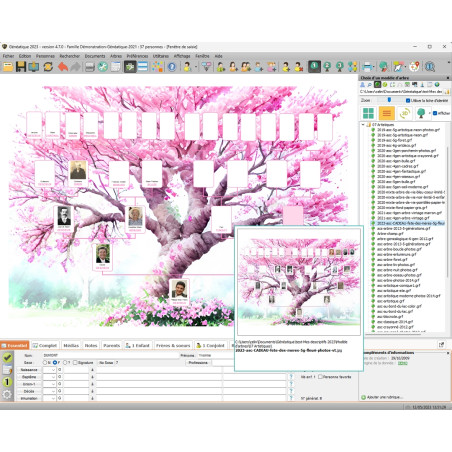The image size is (452, 452).
Task: Click the Inhumation button
Action: pyautogui.click(x=29, y=398)
